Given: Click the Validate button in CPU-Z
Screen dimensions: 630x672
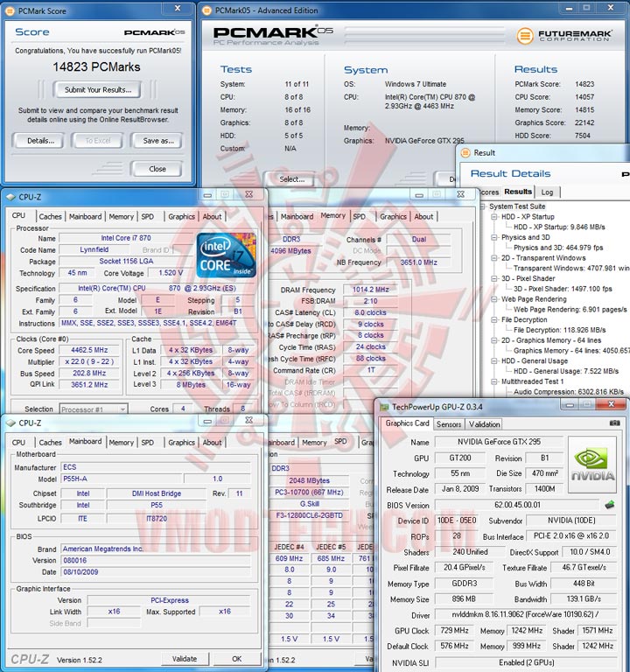Looking at the screenshot, I should click(185, 659).
